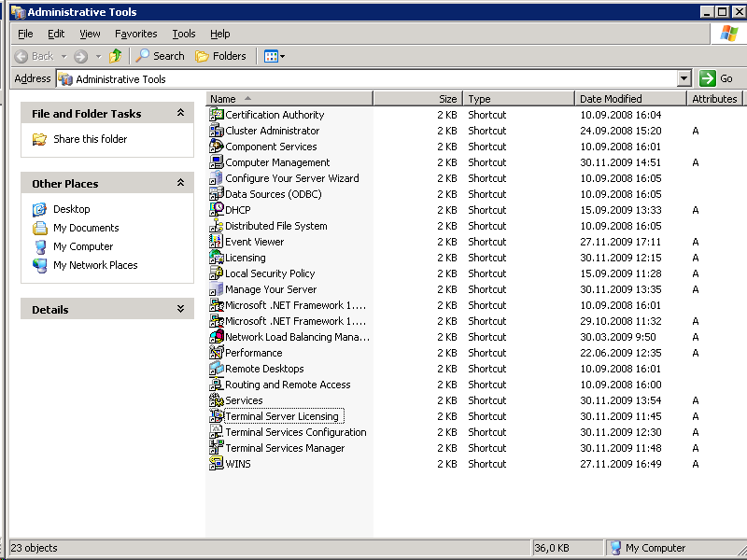Select the Cluster Administrator icon
This screenshot has height=560, width=747.
pos(217,130)
